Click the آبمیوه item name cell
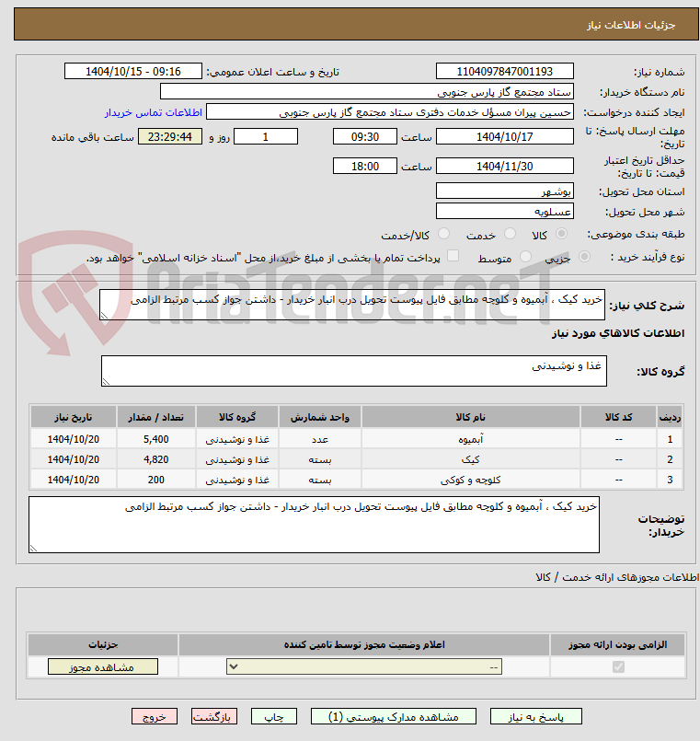This screenshot has height=741, width=700. (x=470, y=439)
